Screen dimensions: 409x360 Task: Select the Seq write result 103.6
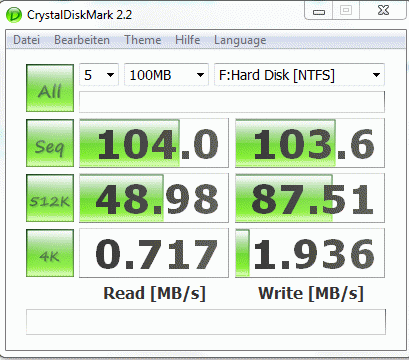[x=310, y=143]
